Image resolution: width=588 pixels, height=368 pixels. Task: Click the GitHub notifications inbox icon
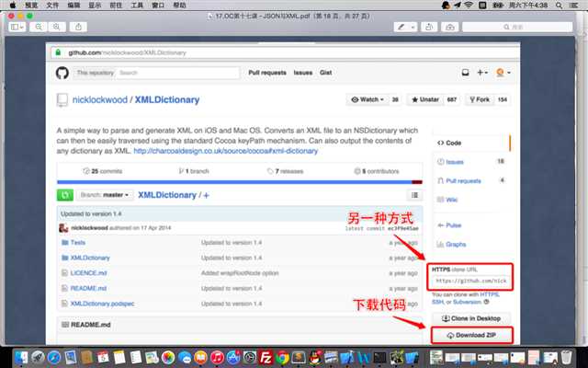[x=465, y=73]
